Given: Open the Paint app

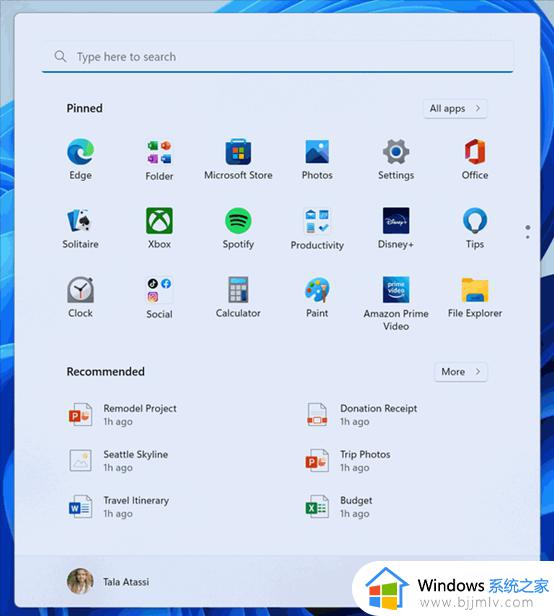Looking at the screenshot, I should click(x=317, y=297).
